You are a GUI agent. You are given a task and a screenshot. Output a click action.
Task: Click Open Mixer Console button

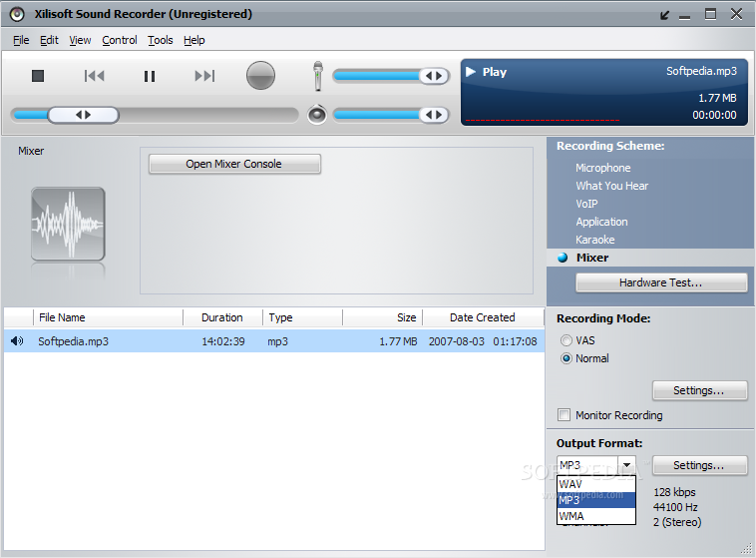coord(234,164)
